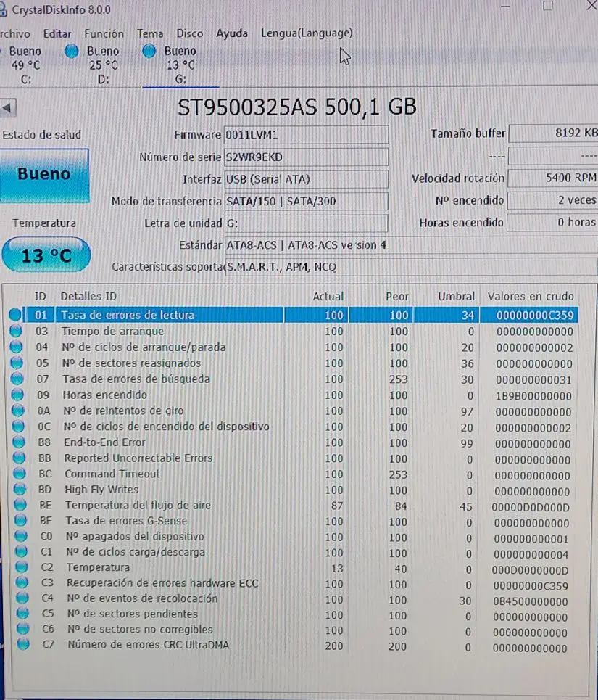Click status icon for G-Sense error rate
The height and width of the screenshot is (700, 598).
click(x=21, y=521)
